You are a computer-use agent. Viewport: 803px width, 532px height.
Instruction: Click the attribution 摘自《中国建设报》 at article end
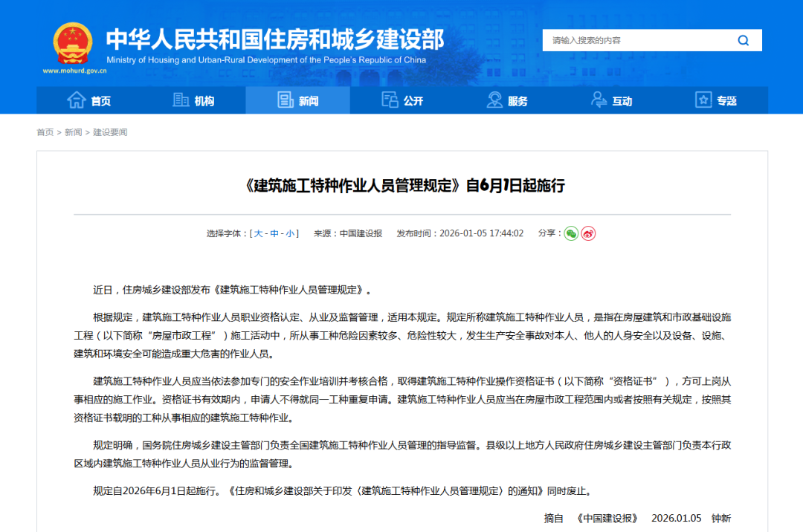coord(592,518)
